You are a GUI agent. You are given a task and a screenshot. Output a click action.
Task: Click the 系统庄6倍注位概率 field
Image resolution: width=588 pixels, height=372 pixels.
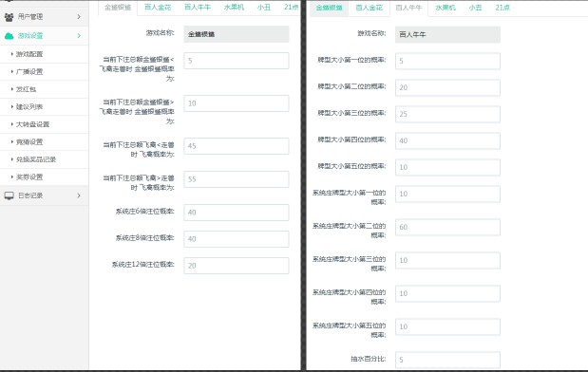(237, 213)
